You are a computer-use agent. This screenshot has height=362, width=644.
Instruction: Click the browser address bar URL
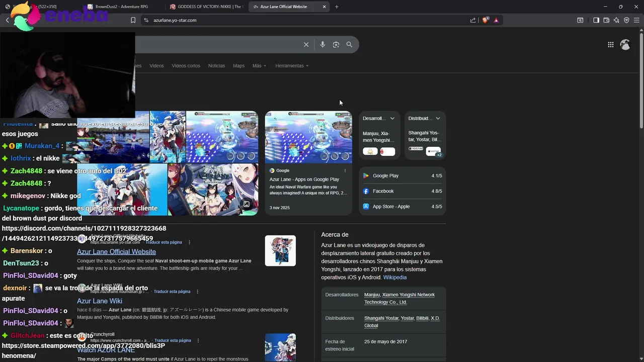pos(175,20)
